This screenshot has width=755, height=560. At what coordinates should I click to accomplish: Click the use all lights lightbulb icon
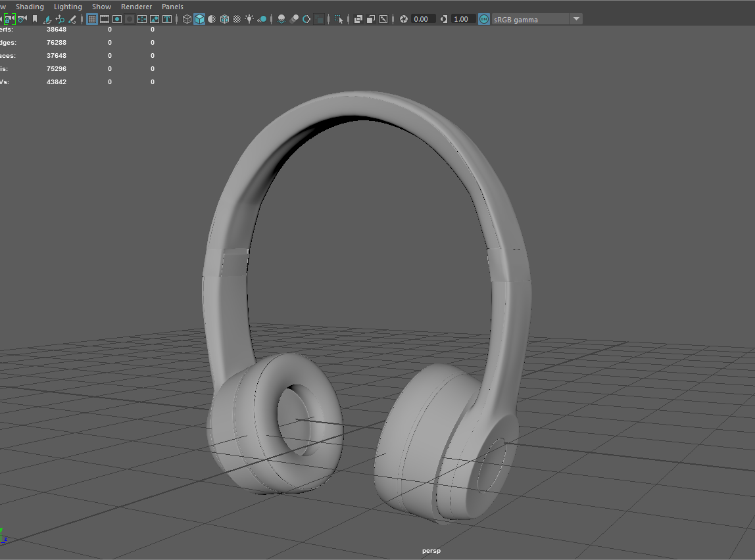[249, 19]
